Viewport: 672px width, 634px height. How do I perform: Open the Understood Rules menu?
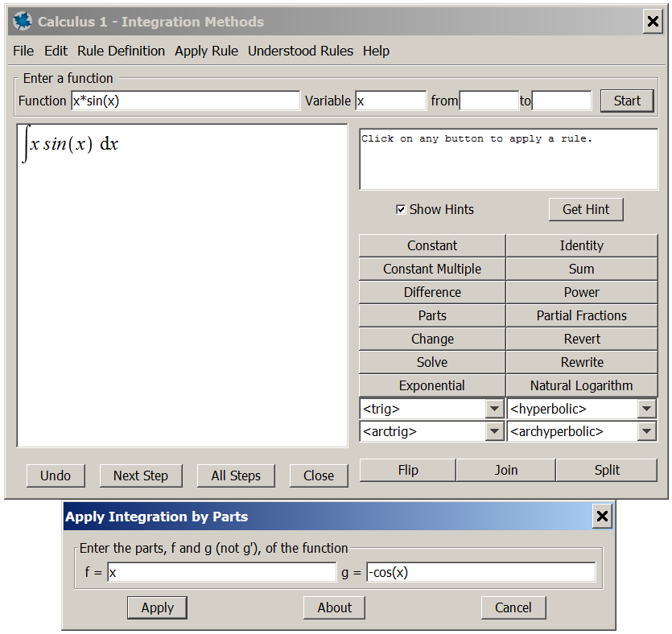tap(300, 51)
